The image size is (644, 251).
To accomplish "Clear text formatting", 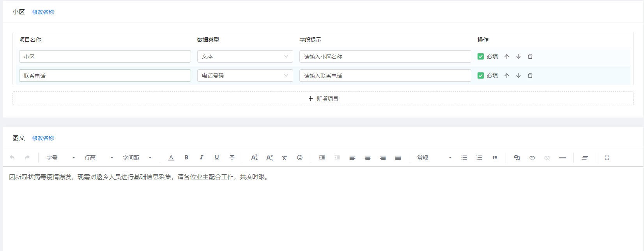I will point(285,158).
